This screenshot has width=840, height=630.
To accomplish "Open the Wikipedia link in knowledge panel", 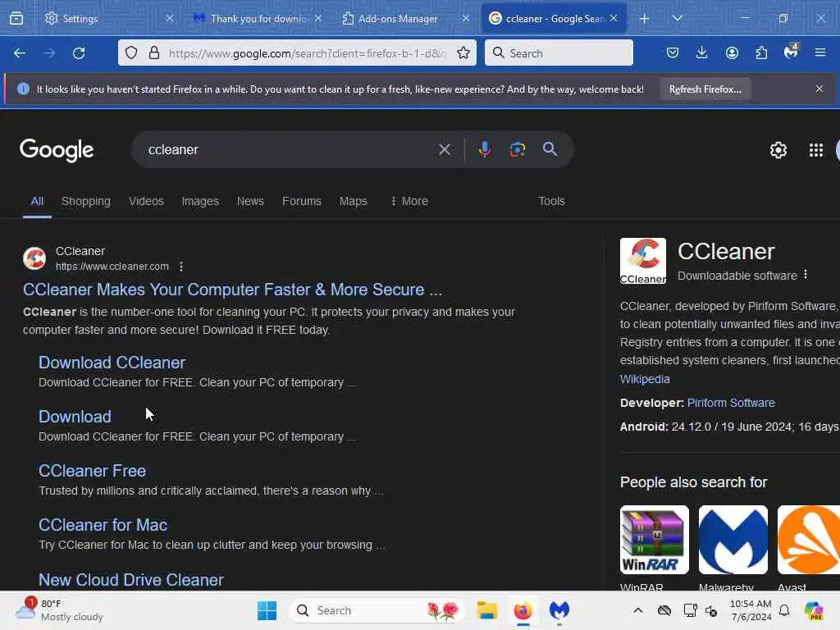I will (645, 379).
